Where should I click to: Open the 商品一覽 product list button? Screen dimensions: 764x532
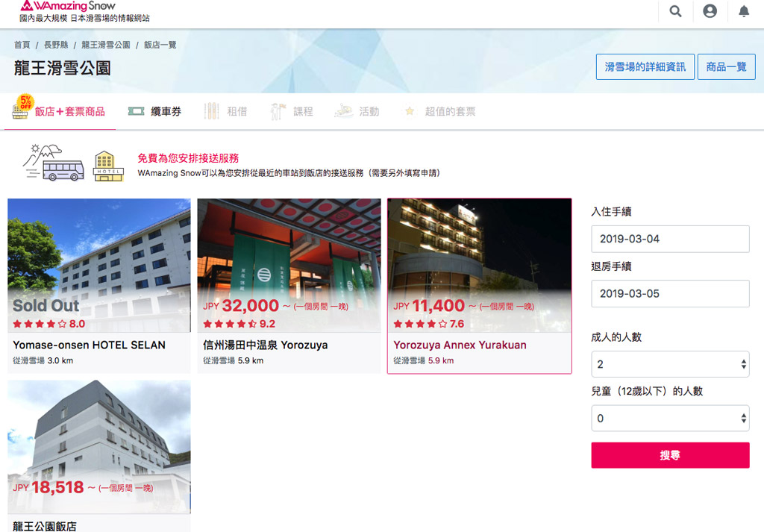726,66
